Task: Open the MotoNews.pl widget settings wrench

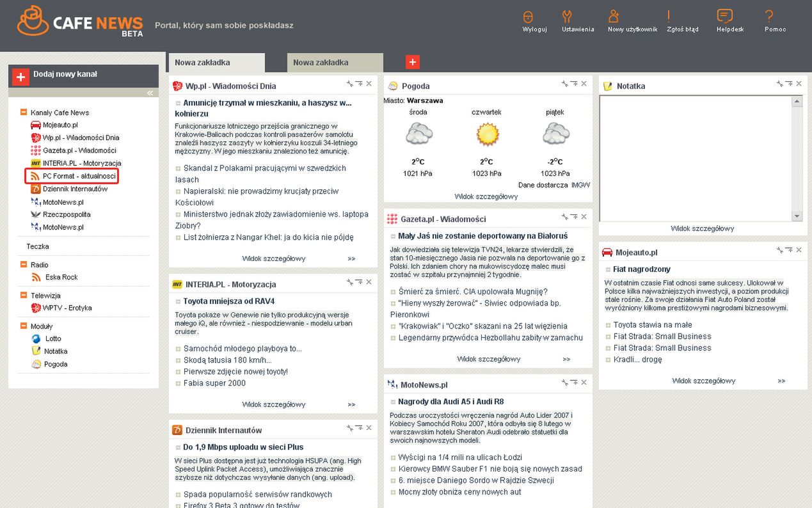Action: (565, 383)
